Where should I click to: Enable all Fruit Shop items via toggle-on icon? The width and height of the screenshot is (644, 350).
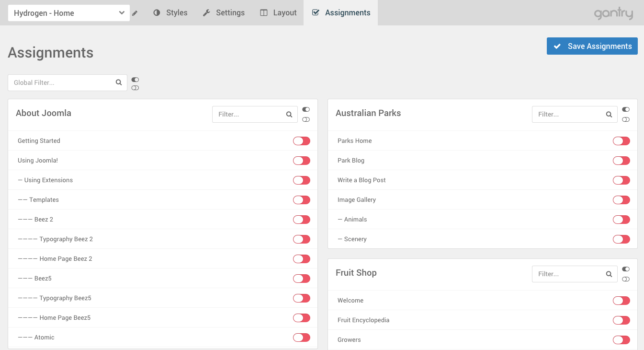(626, 269)
